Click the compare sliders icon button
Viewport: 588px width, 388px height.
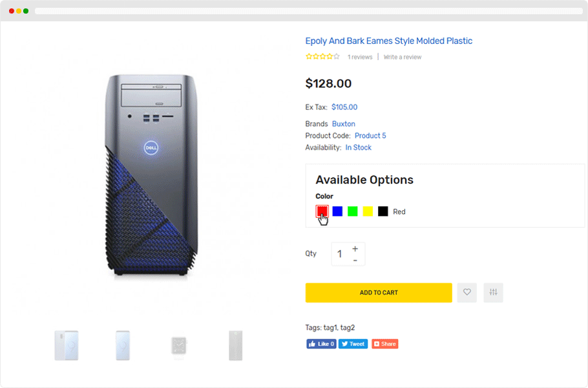tap(493, 292)
